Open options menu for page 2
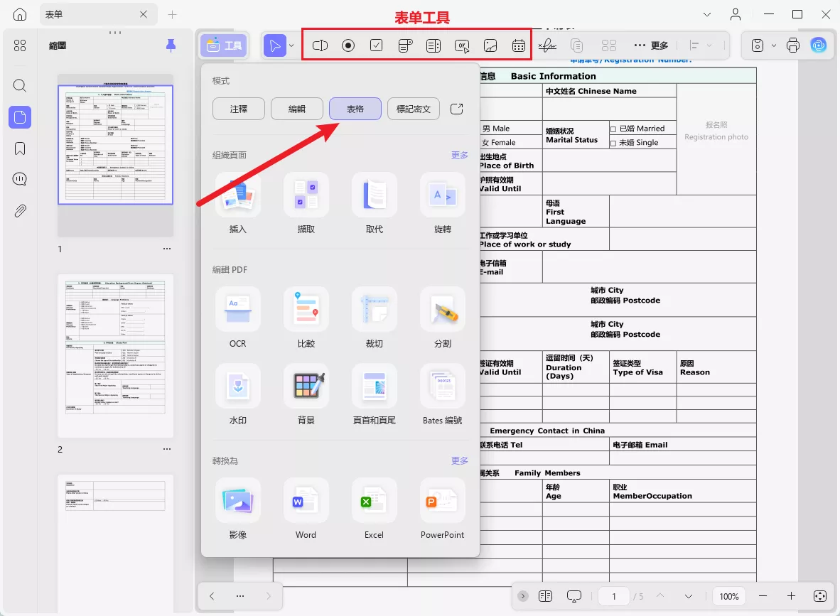The image size is (840, 616). 167,449
